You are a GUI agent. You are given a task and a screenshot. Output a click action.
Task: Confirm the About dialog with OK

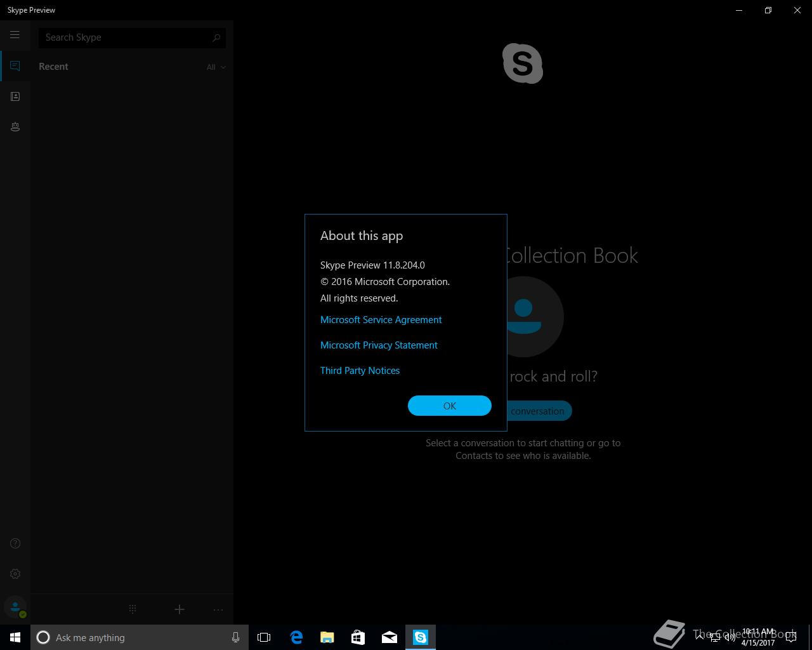[450, 406]
